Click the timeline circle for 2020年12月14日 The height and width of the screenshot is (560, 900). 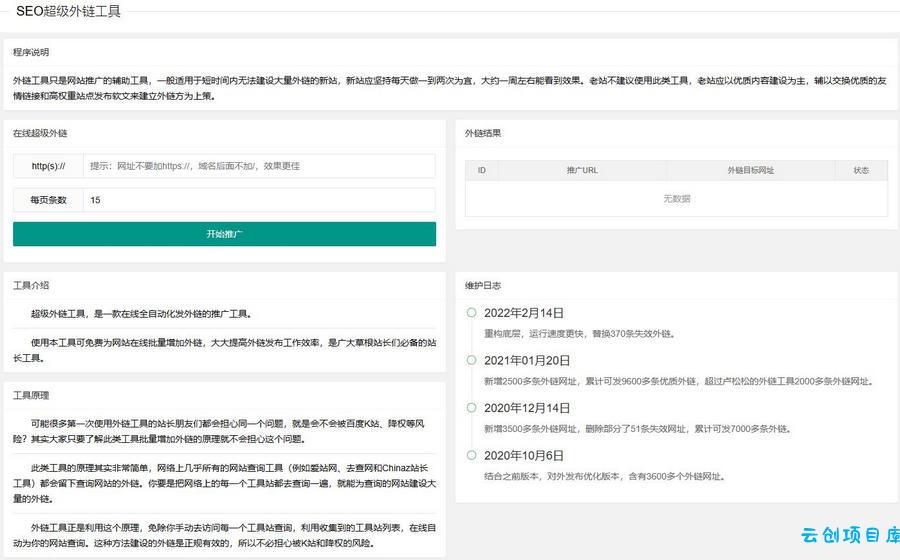tap(471, 408)
